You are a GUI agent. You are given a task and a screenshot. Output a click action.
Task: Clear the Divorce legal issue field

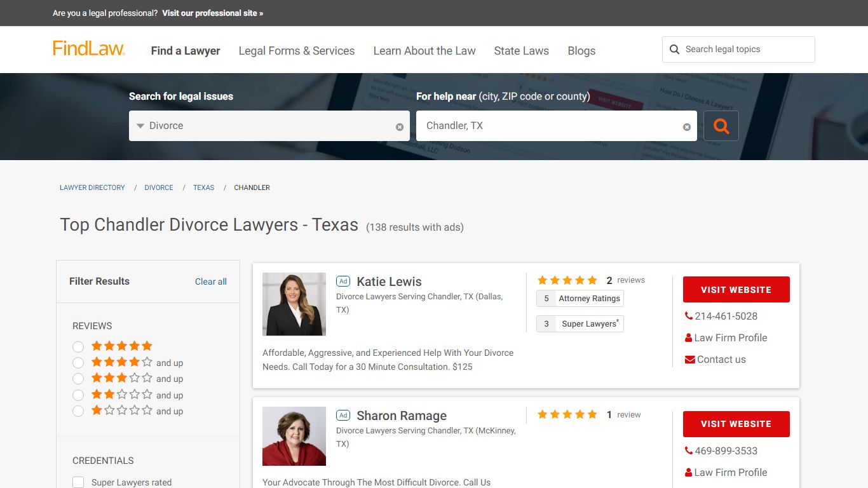[x=400, y=127]
